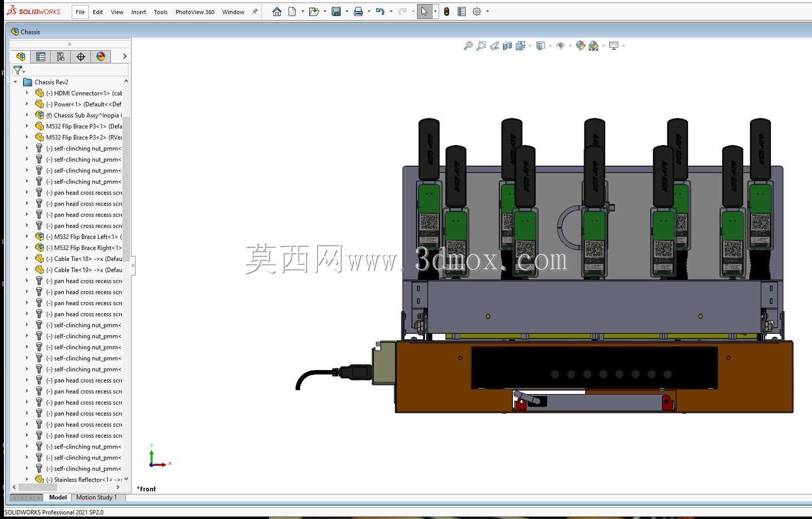This screenshot has width=812, height=519.
Task: Expand Power<1> tree item
Action: tap(27, 104)
